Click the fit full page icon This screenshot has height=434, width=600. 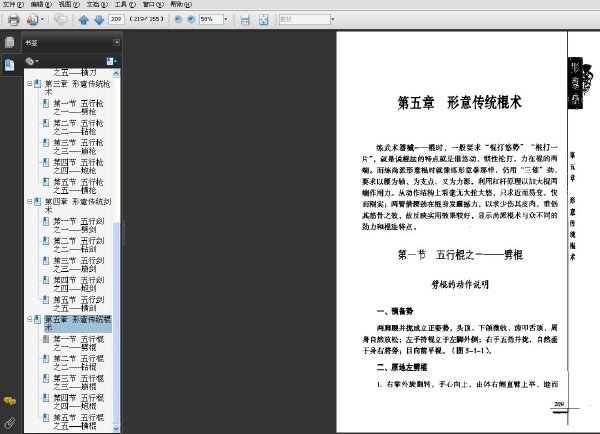click(x=264, y=20)
